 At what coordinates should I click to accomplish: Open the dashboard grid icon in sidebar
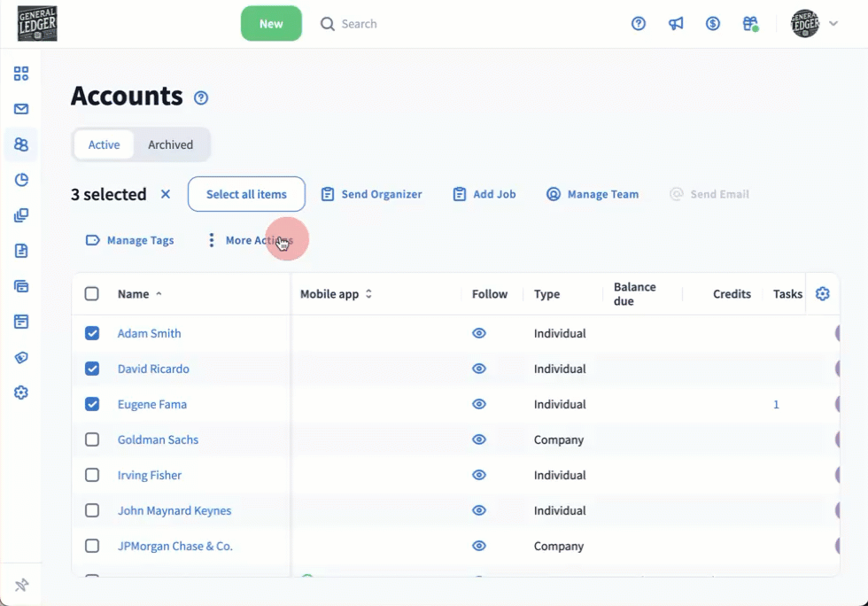[21, 74]
